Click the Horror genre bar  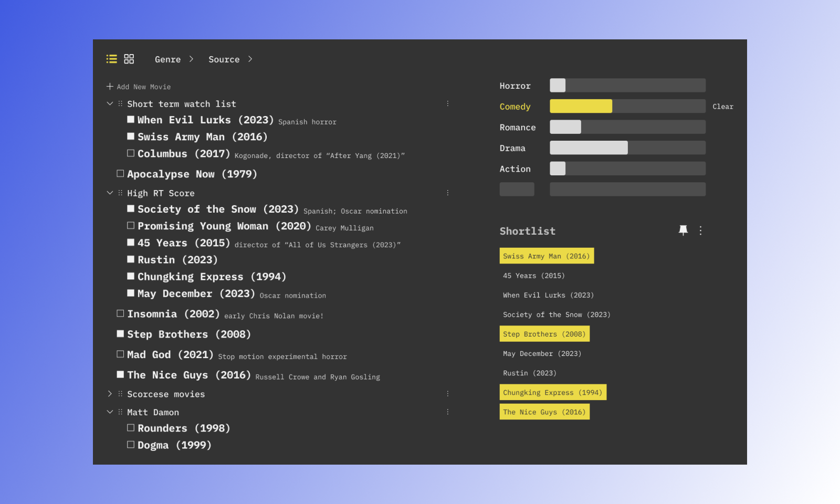coord(627,85)
